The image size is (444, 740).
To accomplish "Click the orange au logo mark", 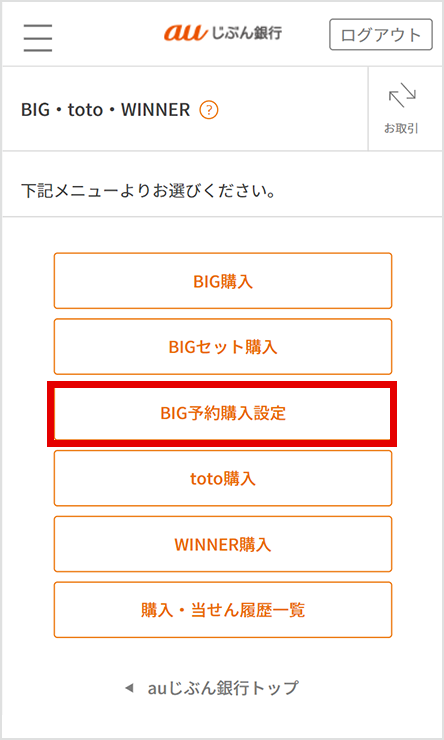I will 185,33.
